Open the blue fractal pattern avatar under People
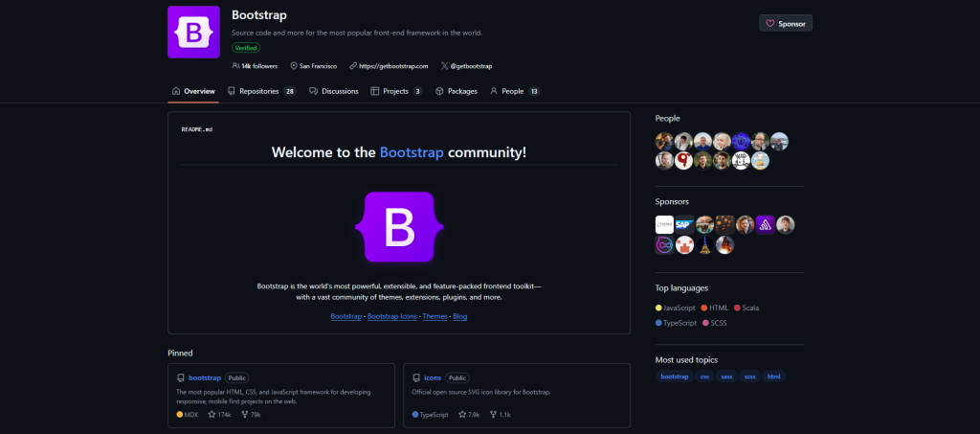Viewport: 980px width, 434px height. click(x=741, y=142)
